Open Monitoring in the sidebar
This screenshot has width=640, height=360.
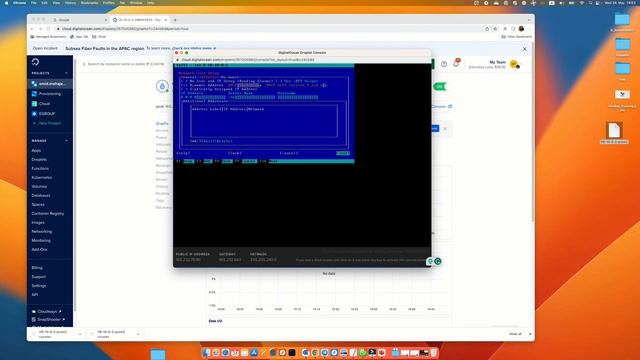point(41,240)
